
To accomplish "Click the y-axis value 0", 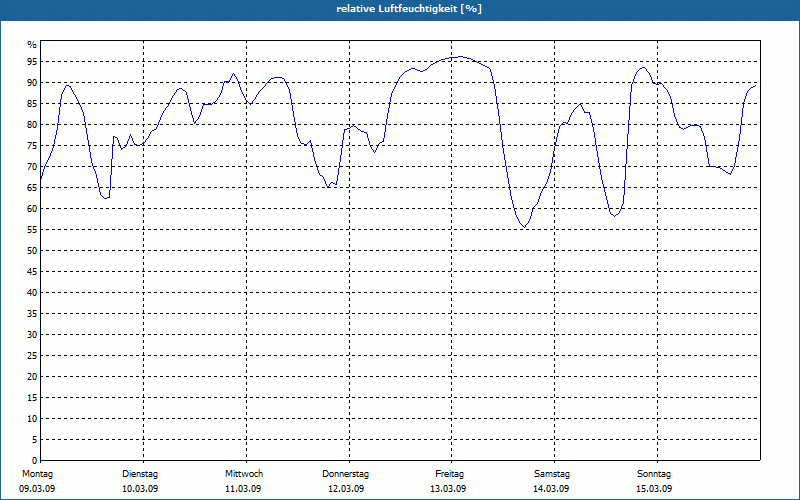I will pyautogui.click(x=35, y=461).
